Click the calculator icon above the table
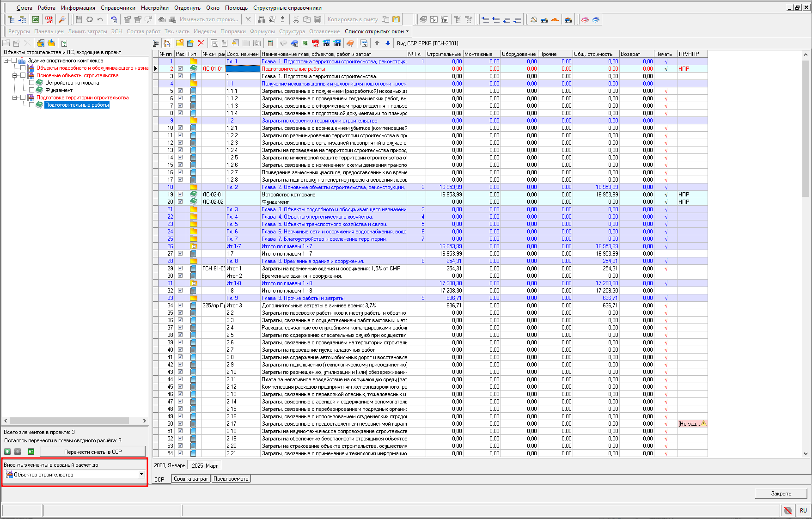Image resolution: width=812 pixels, height=519 pixels. [x=270, y=43]
